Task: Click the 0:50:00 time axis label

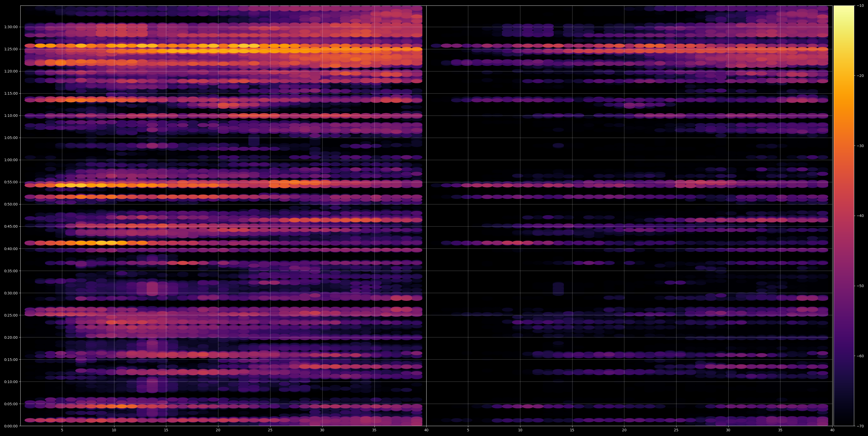Action: 11,204
